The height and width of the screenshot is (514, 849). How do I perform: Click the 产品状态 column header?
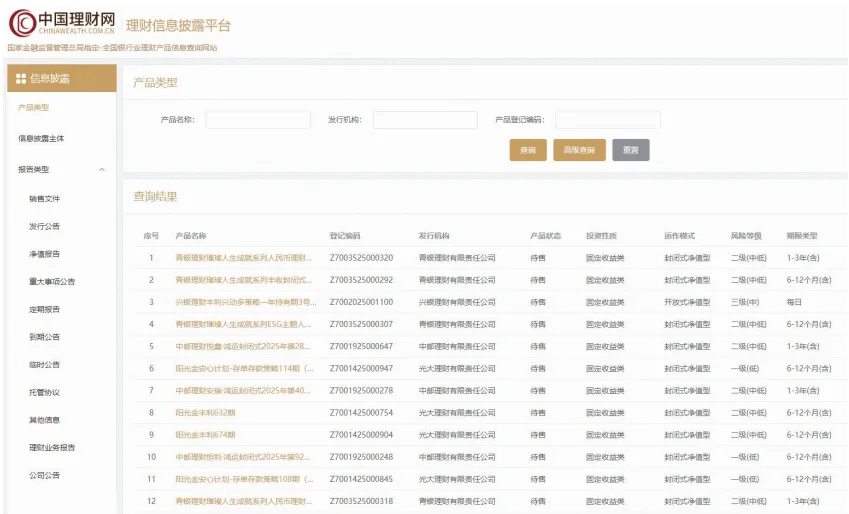coord(545,236)
